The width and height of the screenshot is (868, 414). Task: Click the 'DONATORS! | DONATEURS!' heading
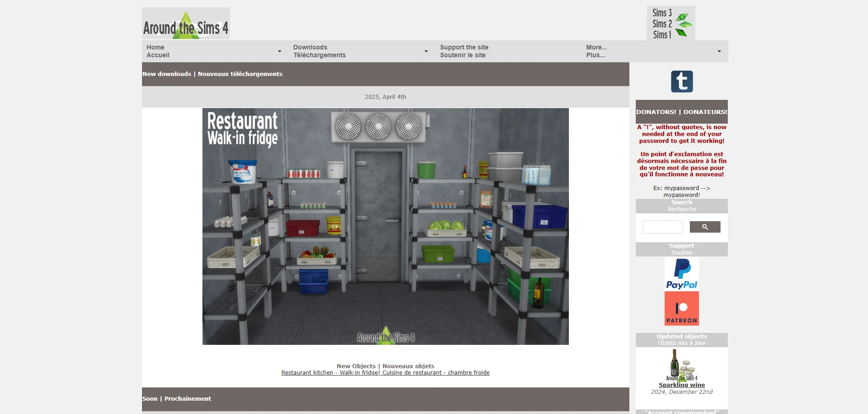click(x=682, y=112)
